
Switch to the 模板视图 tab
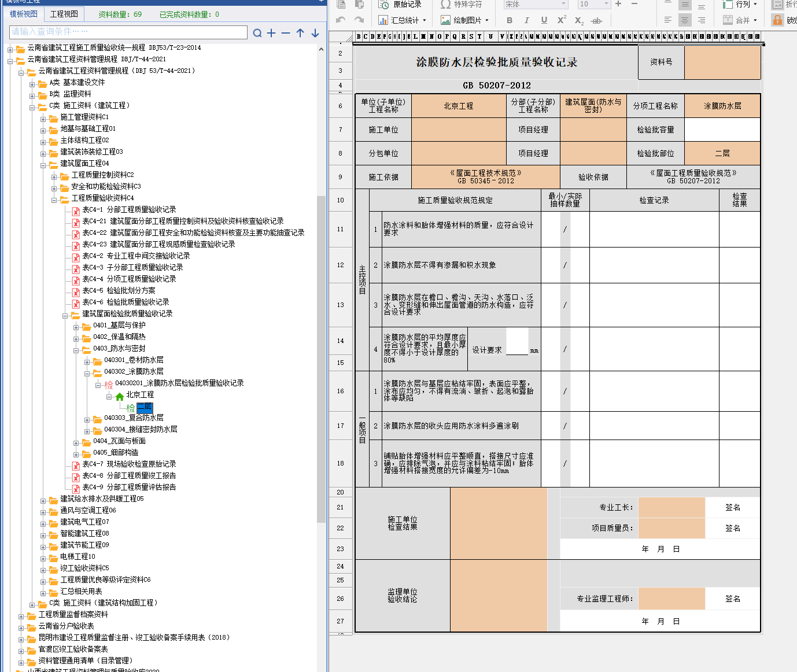(x=23, y=14)
